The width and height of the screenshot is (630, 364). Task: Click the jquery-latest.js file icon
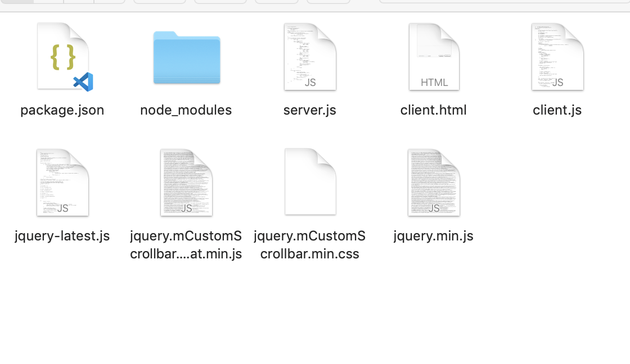[62, 181]
